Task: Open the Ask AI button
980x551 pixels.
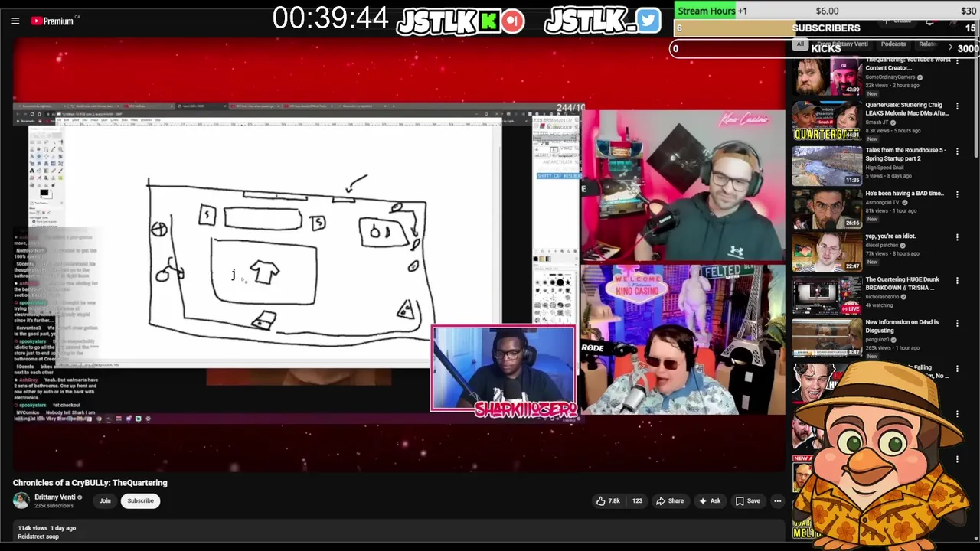Action: (x=710, y=500)
